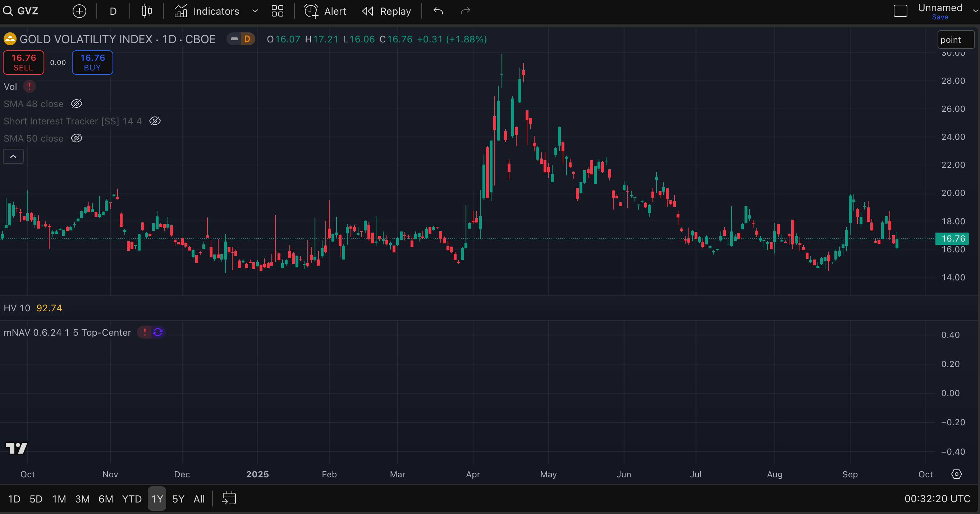Screen dimensions: 980x514
Task: Click the add symbol plus icon
Action: (x=79, y=11)
